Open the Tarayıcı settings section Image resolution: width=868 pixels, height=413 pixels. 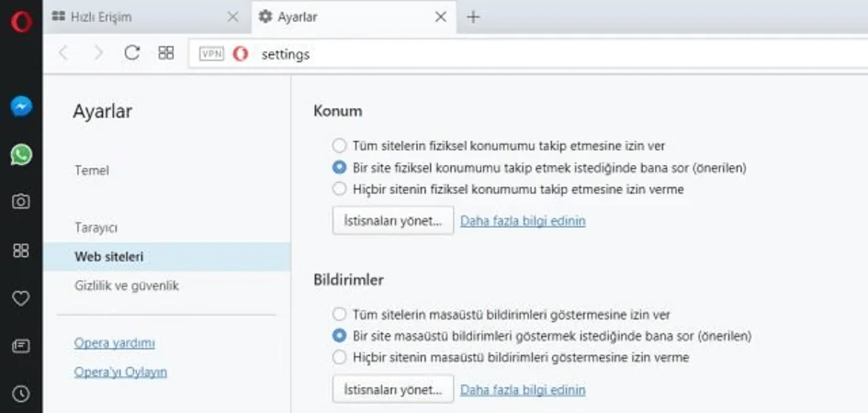pyautogui.click(x=96, y=227)
